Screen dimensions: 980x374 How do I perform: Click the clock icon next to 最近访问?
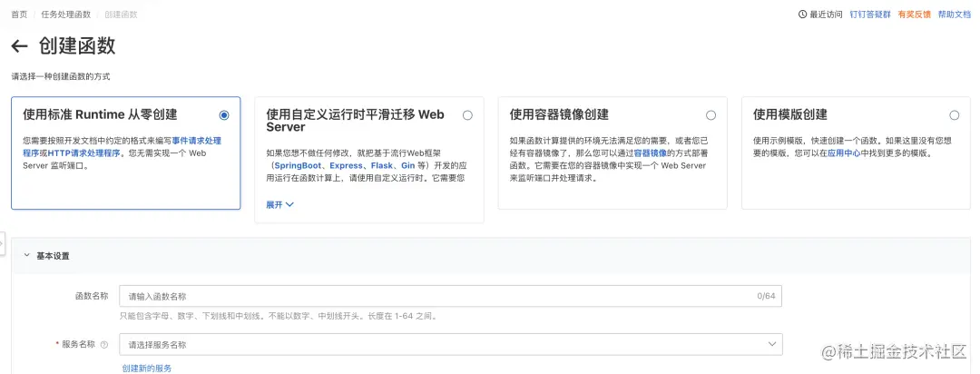coord(802,15)
